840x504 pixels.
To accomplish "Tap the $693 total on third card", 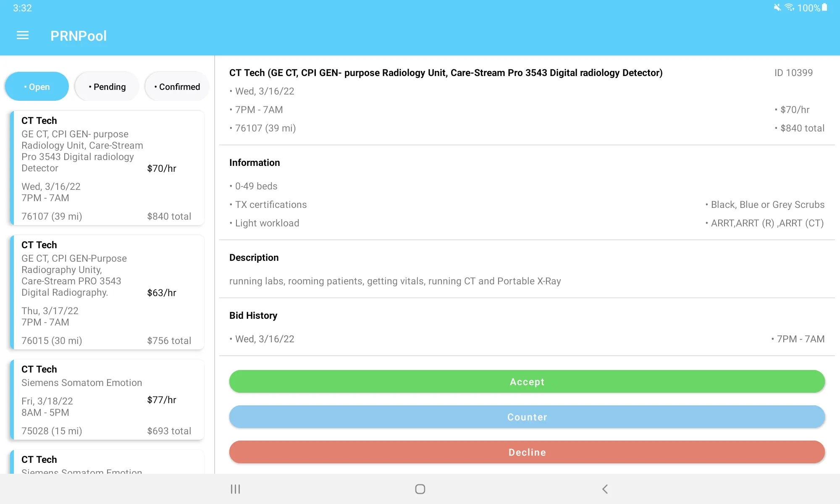I will tap(169, 431).
